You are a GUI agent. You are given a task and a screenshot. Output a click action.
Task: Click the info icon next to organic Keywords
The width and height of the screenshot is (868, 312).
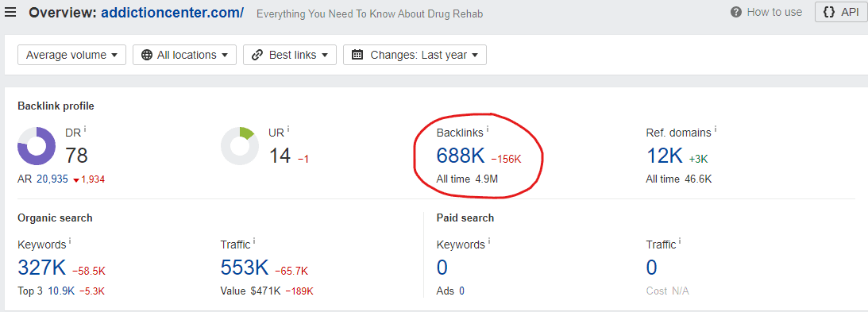pos(70,242)
